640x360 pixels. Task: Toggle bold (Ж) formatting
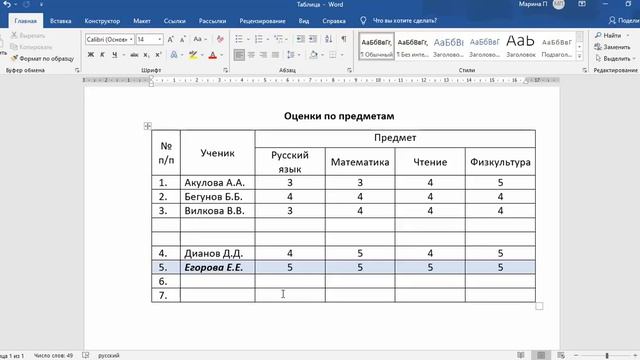coord(91,55)
